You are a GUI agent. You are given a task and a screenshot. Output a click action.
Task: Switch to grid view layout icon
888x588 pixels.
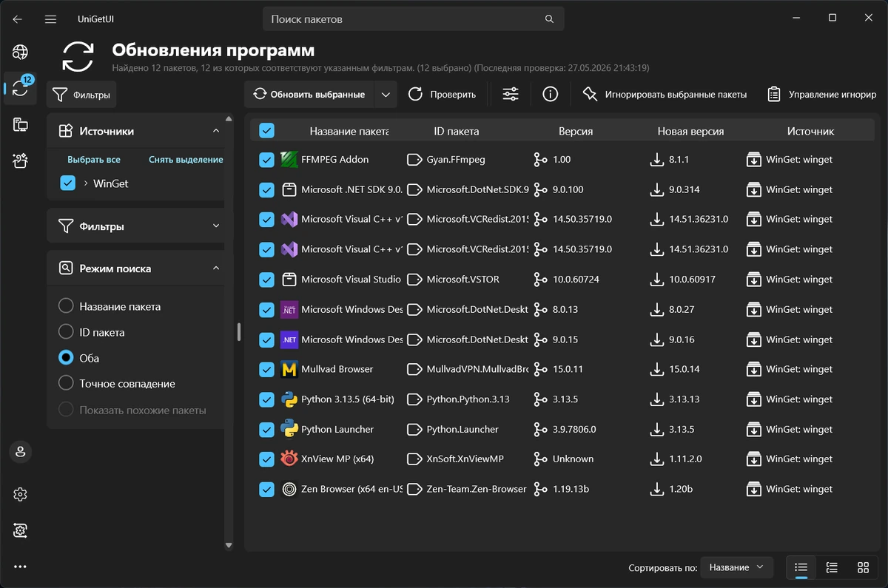(863, 567)
